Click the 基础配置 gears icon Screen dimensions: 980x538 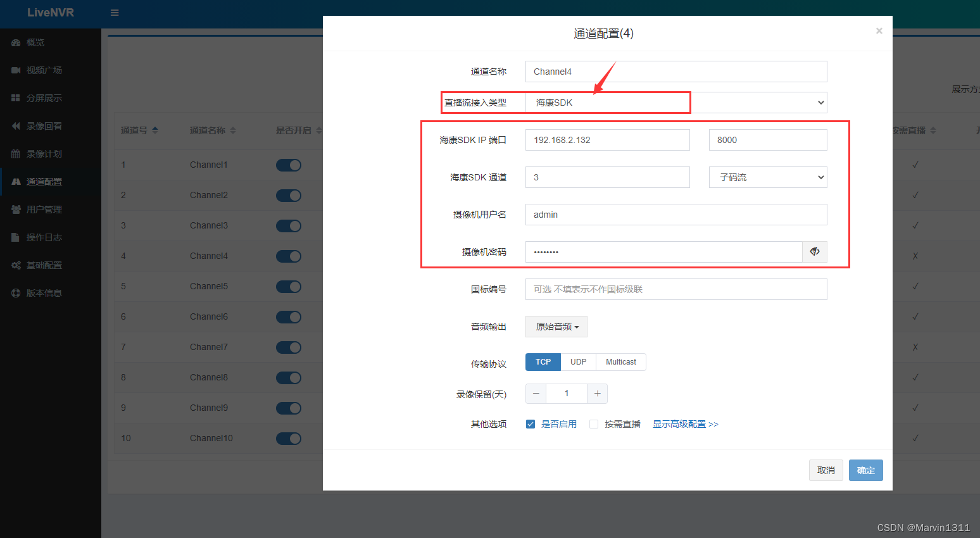pos(16,265)
